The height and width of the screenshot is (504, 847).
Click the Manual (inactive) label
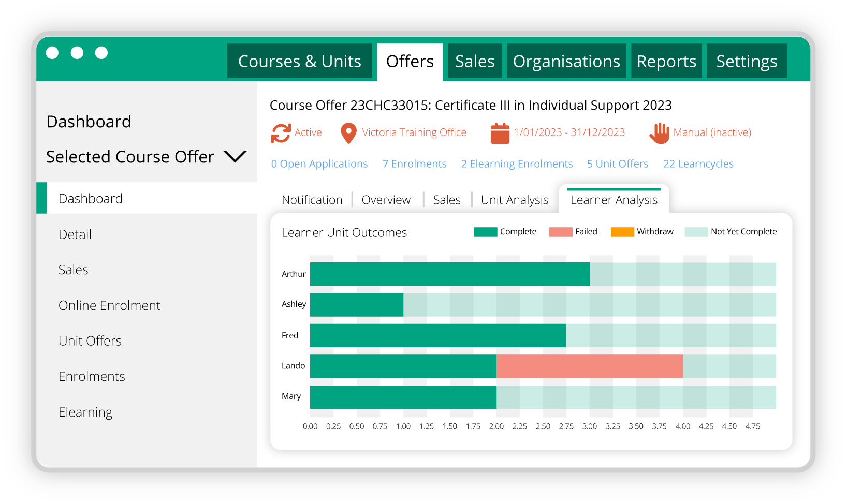pos(712,132)
